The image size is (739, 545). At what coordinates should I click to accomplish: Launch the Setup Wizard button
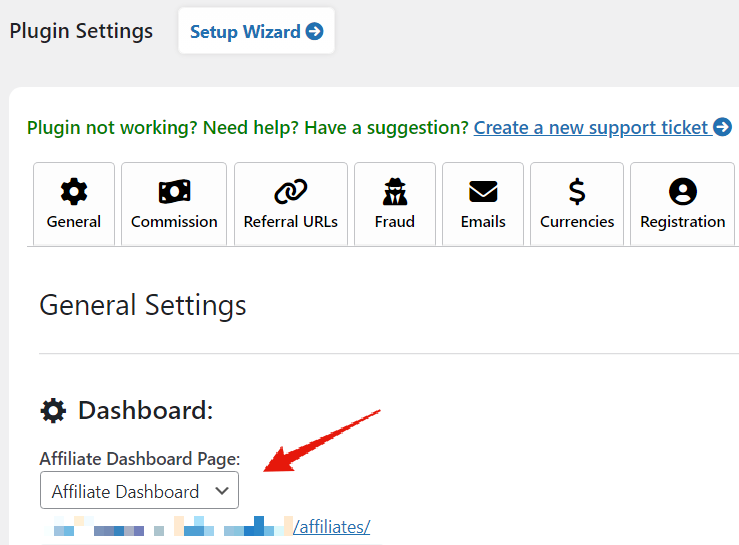256,31
